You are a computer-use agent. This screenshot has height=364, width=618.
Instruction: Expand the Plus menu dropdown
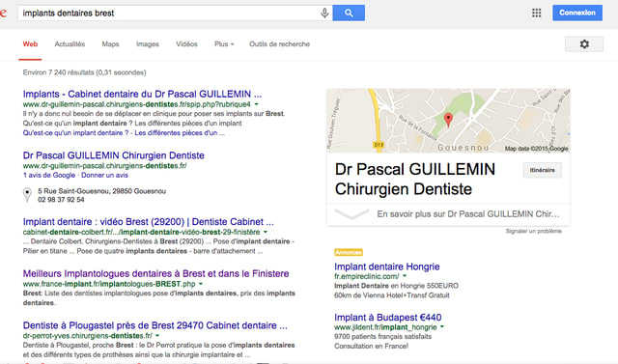[x=224, y=44]
